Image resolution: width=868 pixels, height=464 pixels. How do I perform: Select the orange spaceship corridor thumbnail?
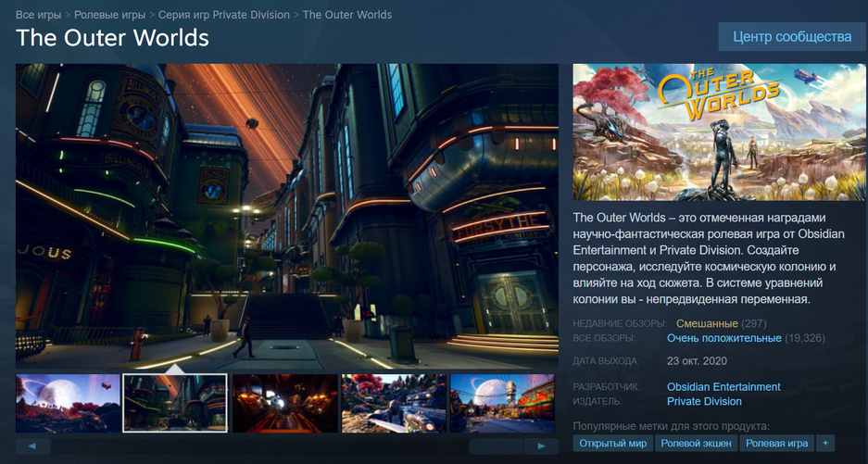tap(285, 403)
